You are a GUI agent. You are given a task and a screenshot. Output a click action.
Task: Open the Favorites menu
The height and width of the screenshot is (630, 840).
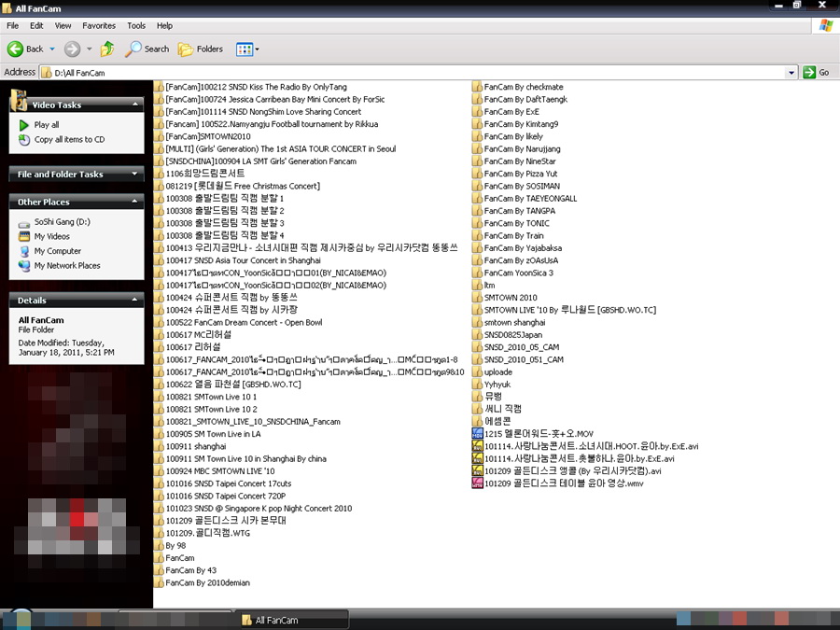(99, 26)
